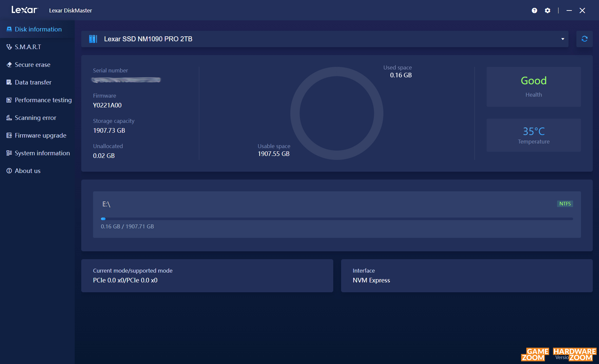
Task: Click usable space value 1907.55 GB
Action: (x=274, y=154)
